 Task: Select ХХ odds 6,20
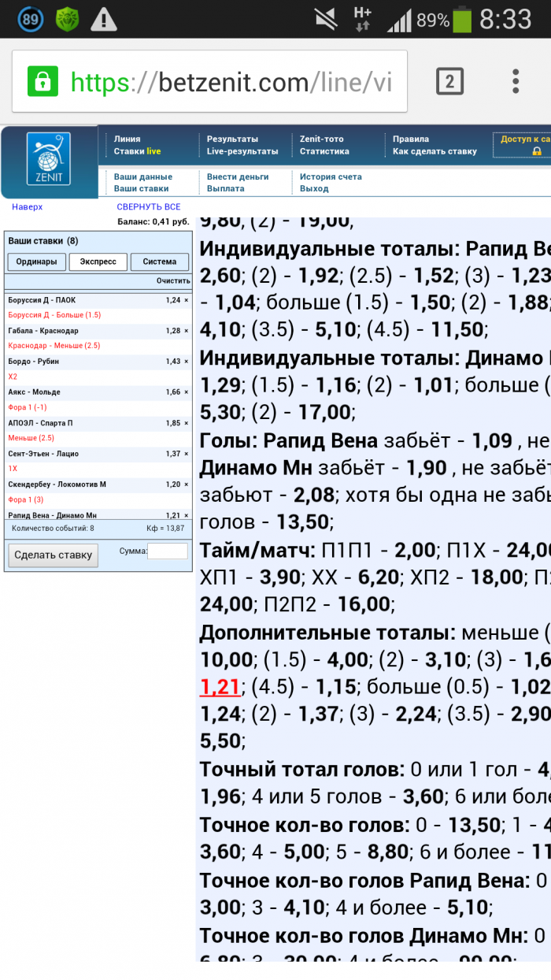point(378,577)
